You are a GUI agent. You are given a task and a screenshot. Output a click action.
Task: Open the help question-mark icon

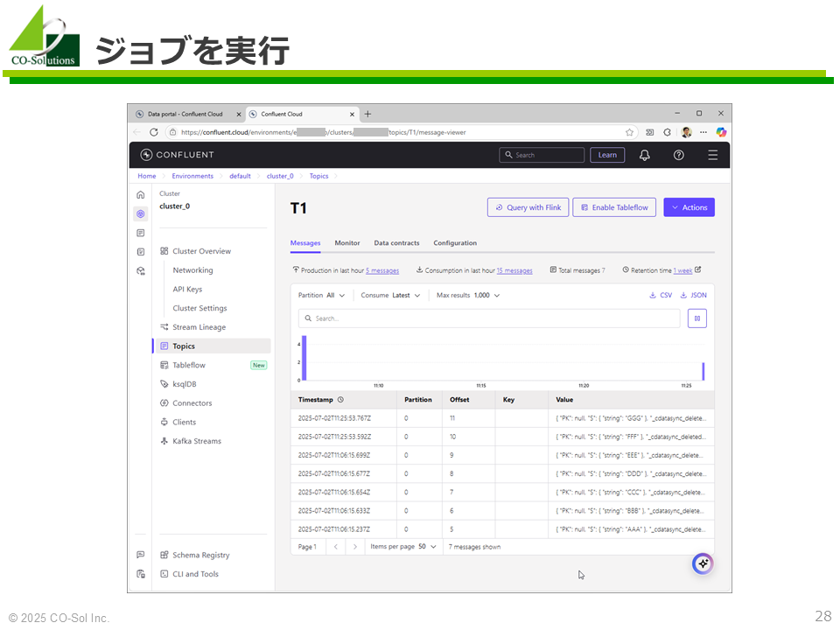click(679, 155)
